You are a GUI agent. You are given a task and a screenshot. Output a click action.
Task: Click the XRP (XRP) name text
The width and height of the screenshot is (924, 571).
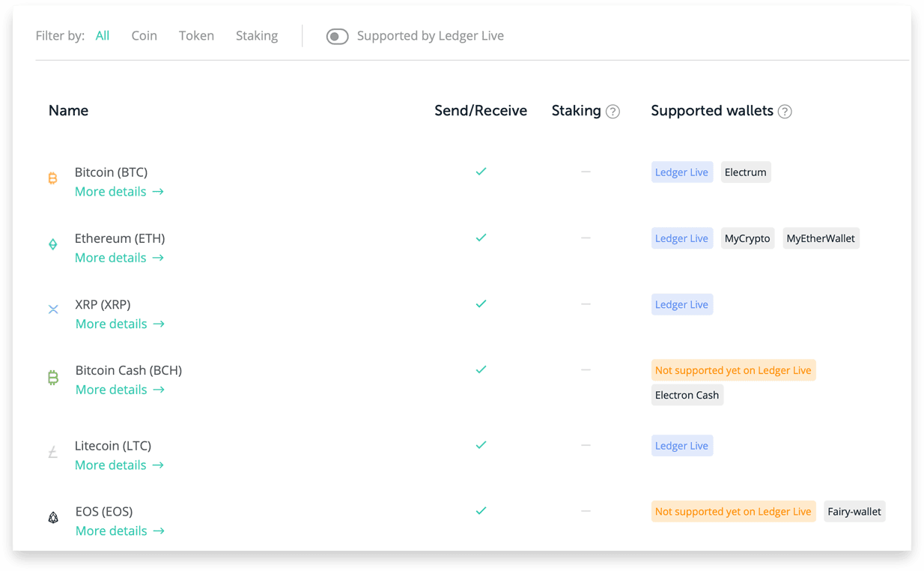pyautogui.click(x=103, y=304)
